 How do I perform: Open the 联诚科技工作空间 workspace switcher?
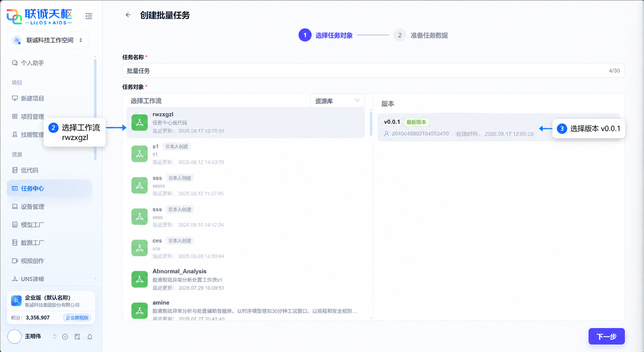click(x=48, y=40)
